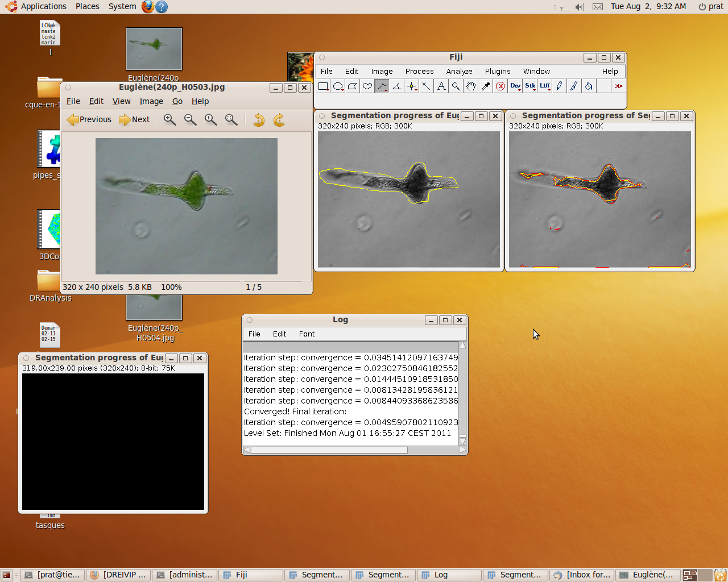
Task: Select the Text tool in Fiji
Action: pos(441,86)
